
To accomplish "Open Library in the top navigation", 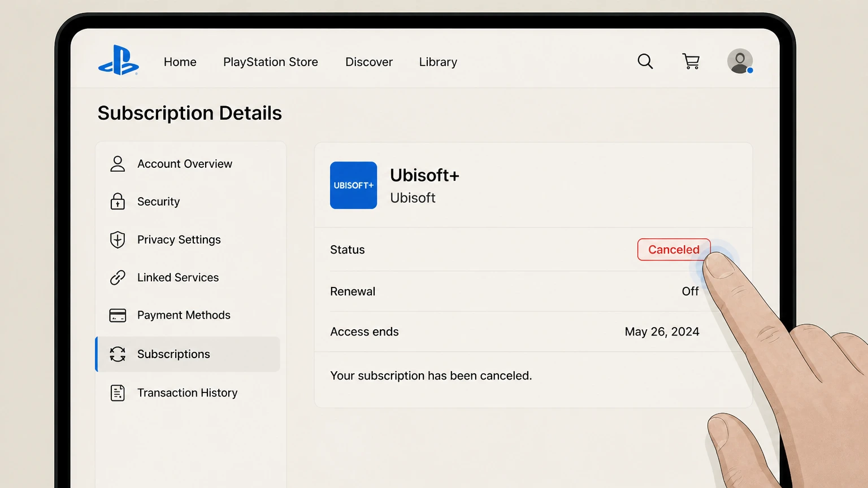I will (438, 62).
